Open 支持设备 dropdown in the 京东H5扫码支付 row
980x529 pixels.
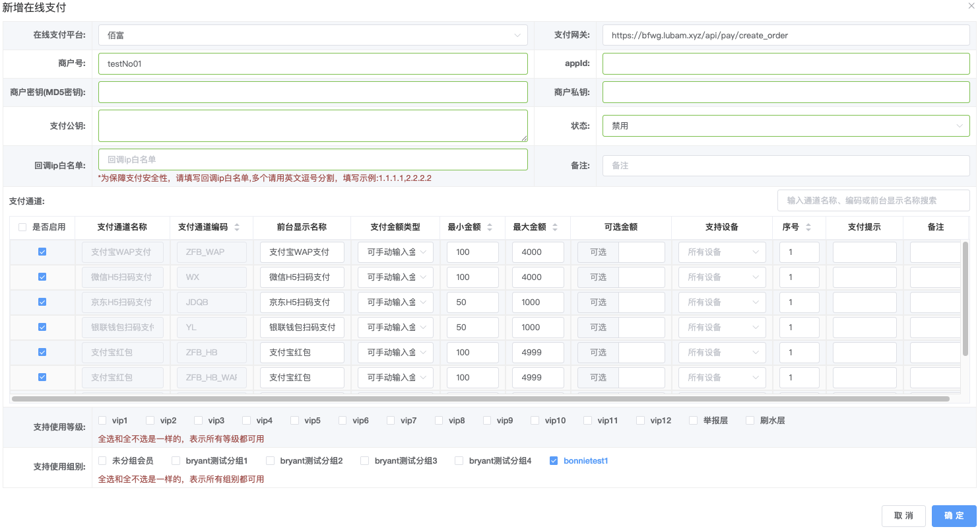[x=722, y=302]
